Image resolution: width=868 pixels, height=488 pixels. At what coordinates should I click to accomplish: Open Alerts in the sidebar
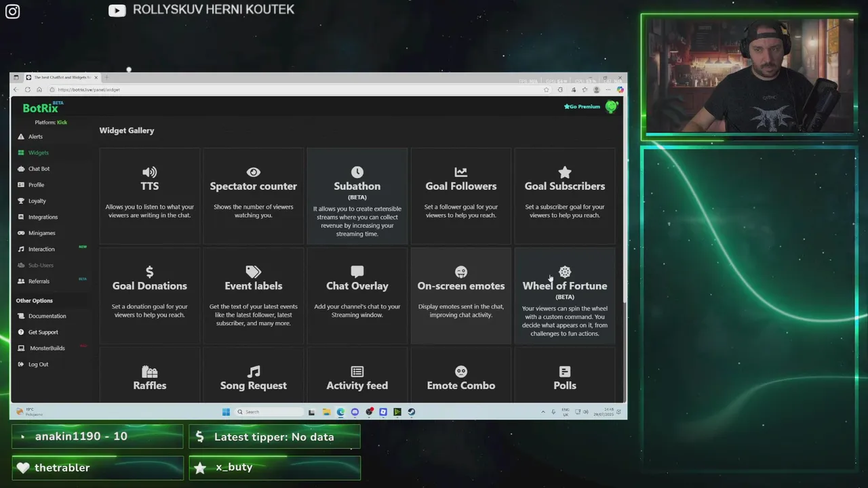[x=35, y=136]
